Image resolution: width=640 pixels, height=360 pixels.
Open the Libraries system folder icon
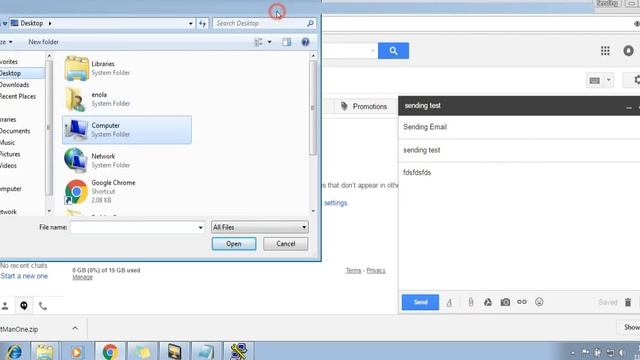[76, 68]
